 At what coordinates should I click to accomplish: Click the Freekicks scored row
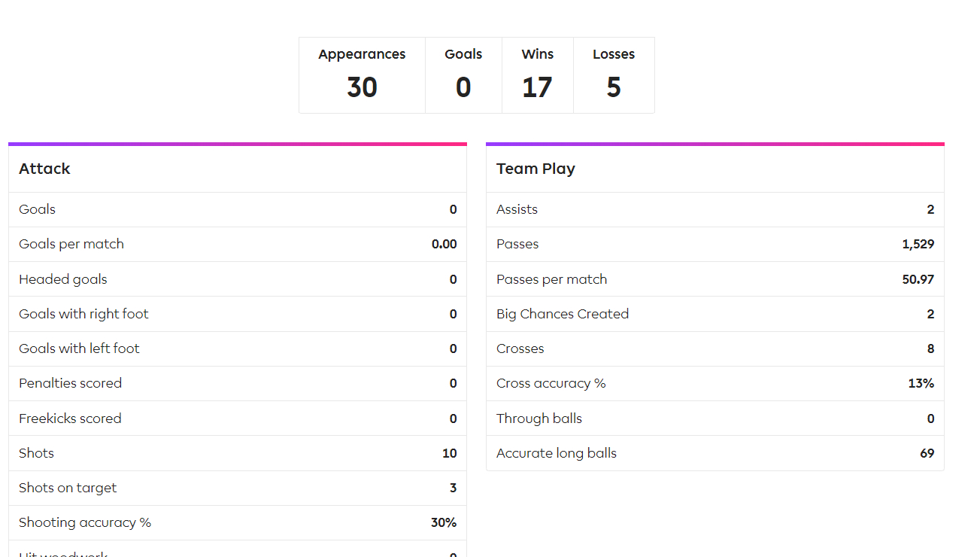coord(238,419)
